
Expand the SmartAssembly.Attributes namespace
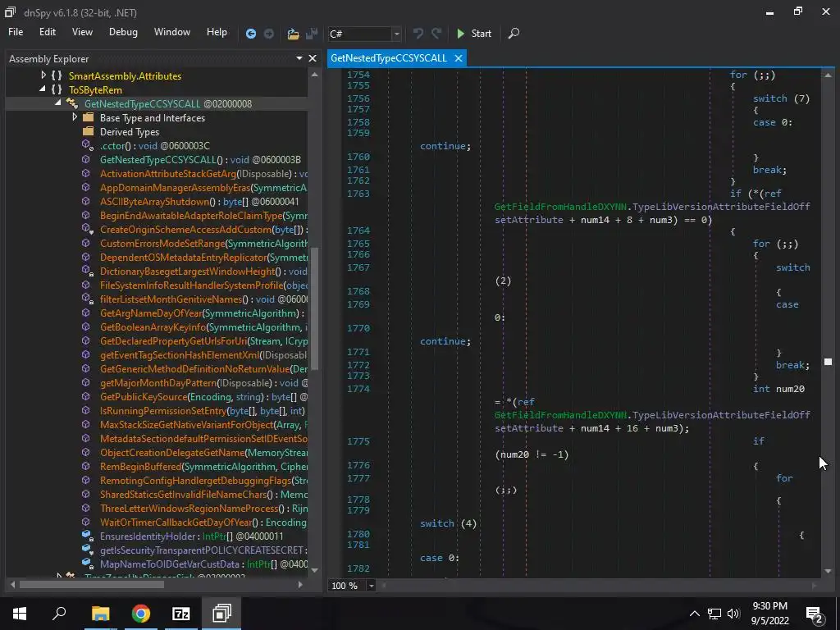[x=44, y=75]
